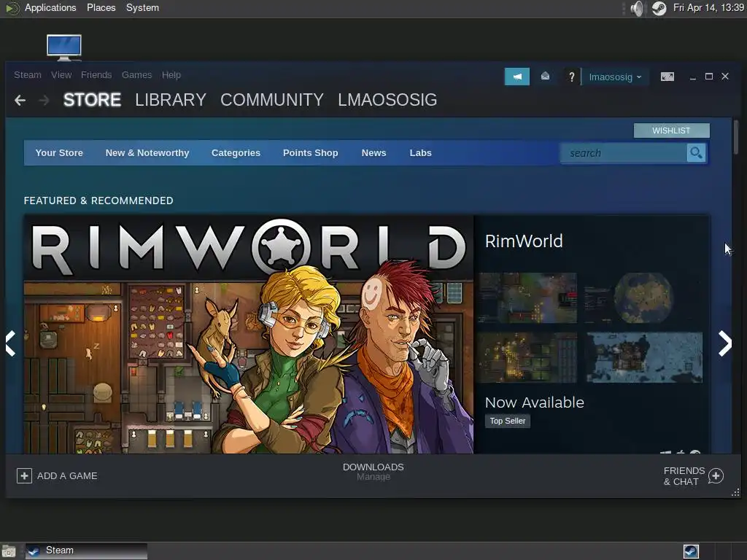Open the RimWorld planet screenshot thumbnail

tap(644, 298)
